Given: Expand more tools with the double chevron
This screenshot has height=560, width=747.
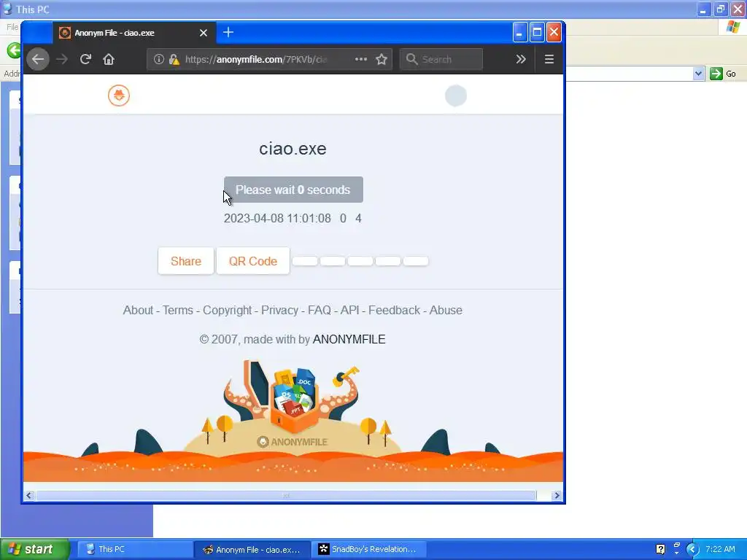Looking at the screenshot, I should pos(521,59).
